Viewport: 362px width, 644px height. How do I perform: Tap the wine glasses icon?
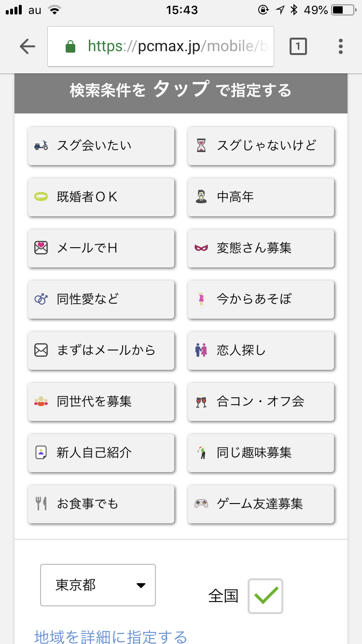click(x=201, y=401)
